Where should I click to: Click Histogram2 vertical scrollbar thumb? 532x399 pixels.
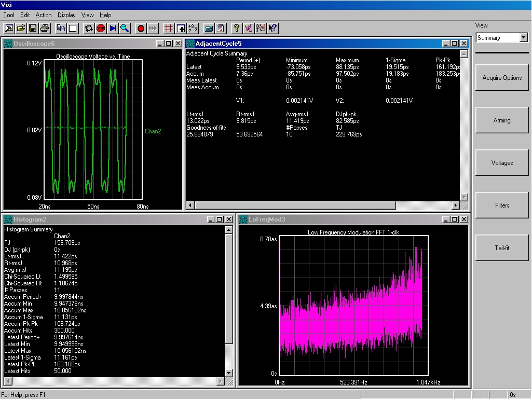[229, 288]
